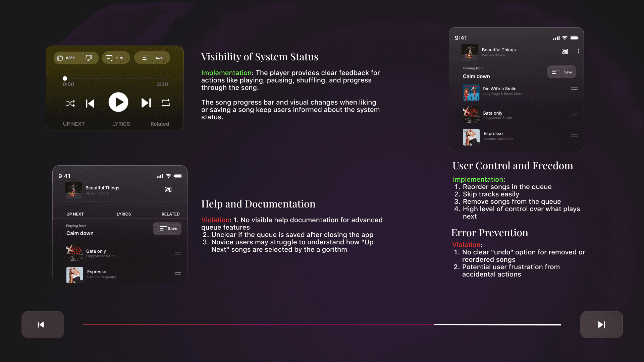Toggle repeat mode in the player

(166, 103)
